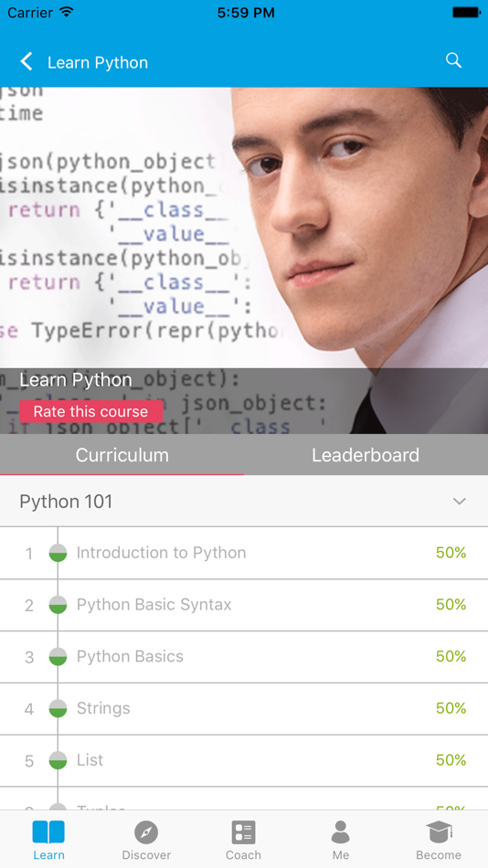Switch to the Curriculum tab
488x868 pixels.
click(x=122, y=454)
